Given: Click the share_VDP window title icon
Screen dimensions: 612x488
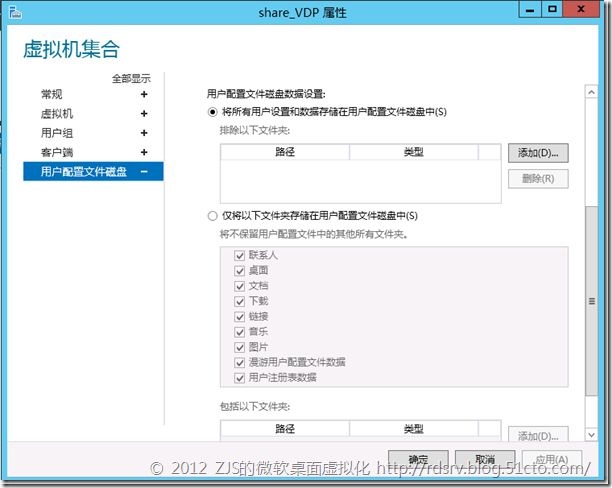Looking at the screenshot, I should pyautogui.click(x=15, y=12).
